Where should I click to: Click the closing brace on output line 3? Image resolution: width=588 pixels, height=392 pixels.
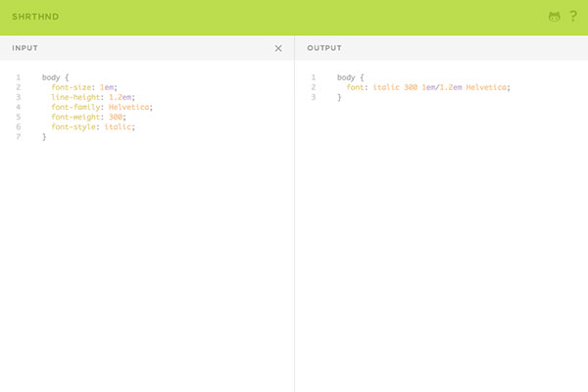pos(339,97)
